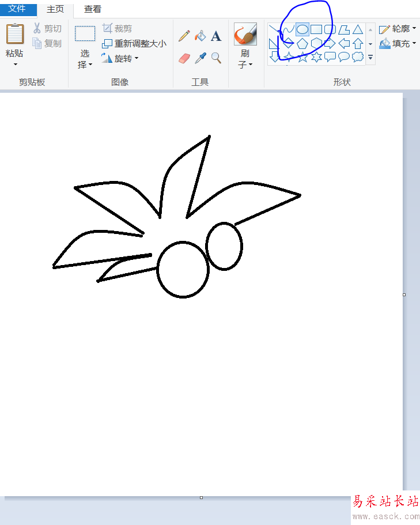
Task: Select the Polygon shape
Action: (x=344, y=29)
